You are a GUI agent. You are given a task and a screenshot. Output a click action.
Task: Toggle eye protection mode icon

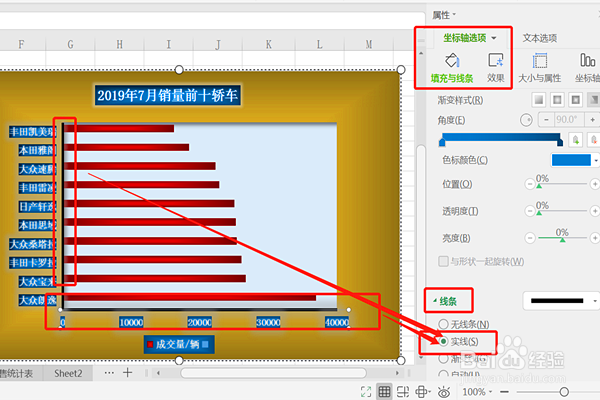pyautogui.click(x=444, y=392)
